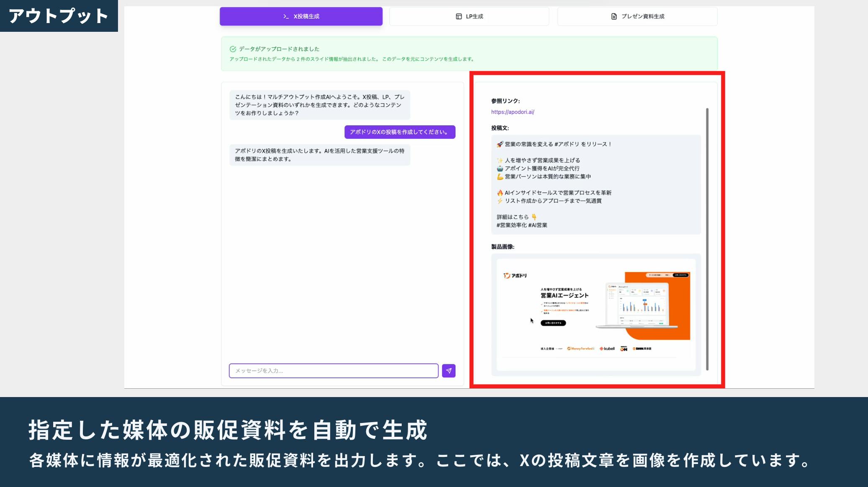Click the ON logo among client logos
The width and height of the screenshot is (868, 487).
624,349
